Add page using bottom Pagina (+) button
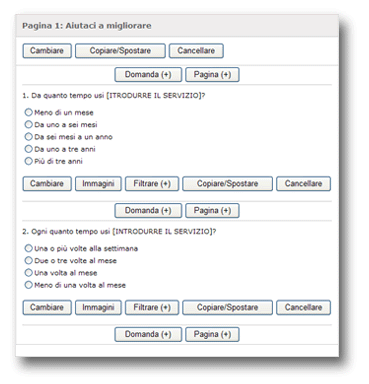This screenshot has height=384, width=369. coord(212,334)
